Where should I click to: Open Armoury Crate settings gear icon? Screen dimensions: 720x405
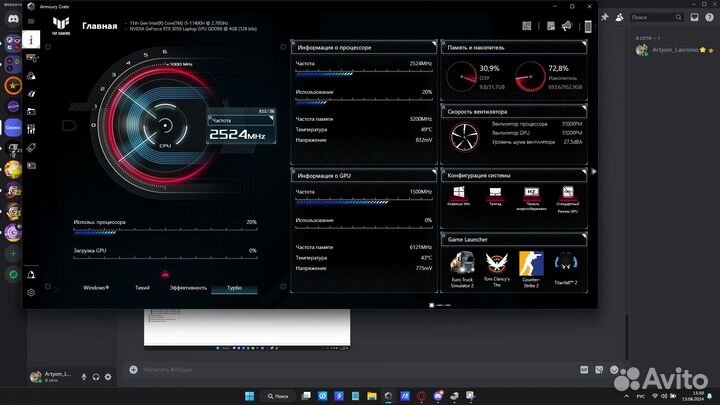[32, 292]
